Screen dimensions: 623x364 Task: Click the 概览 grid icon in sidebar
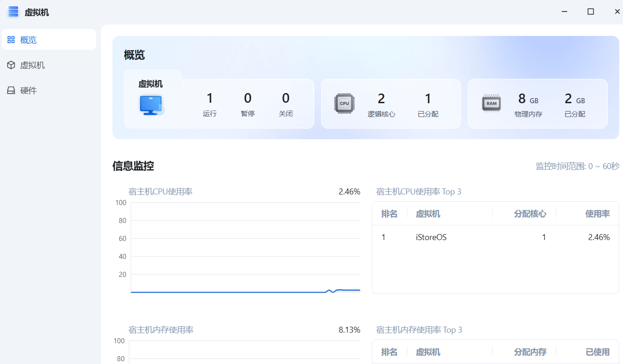click(11, 40)
